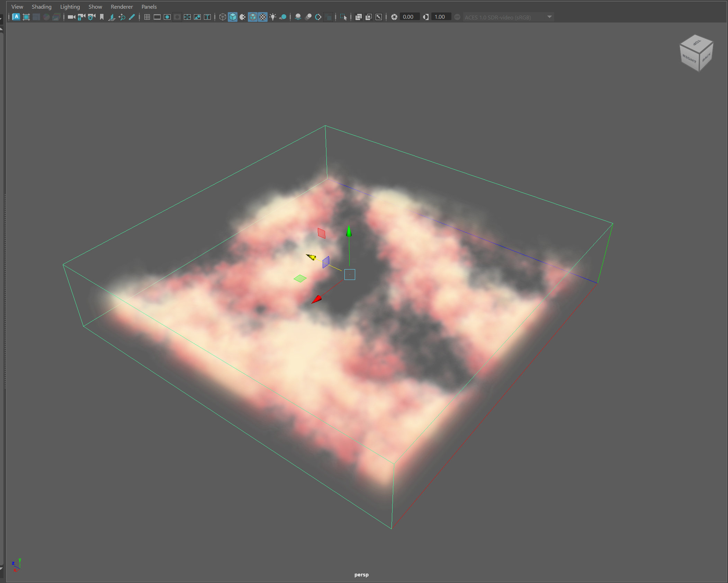Click the Bookmarks icon
Image resolution: width=728 pixels, height=583 pixels.
tap(102, 17)
